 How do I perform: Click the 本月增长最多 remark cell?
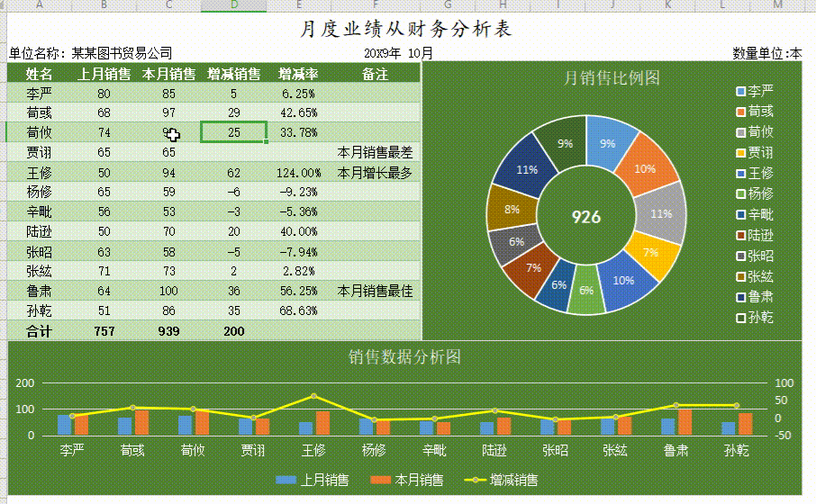[x=375, y=173]
